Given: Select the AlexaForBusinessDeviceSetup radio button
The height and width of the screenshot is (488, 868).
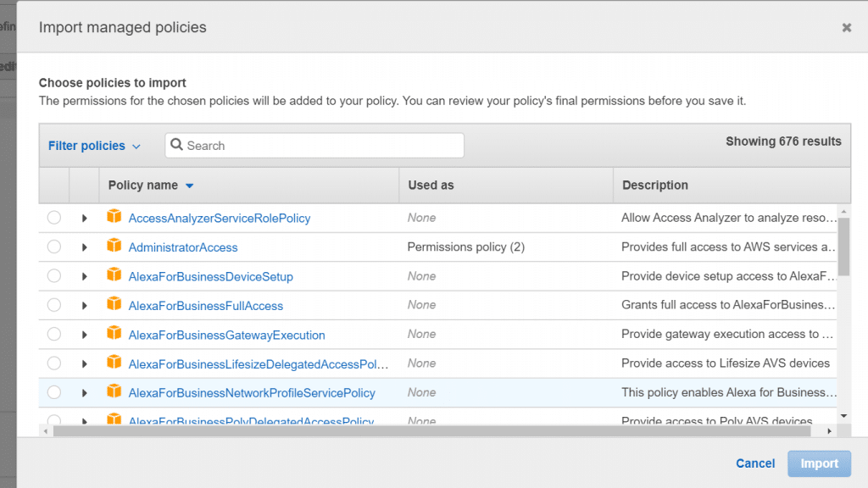Looking at the screenshot, I should (54, 275).
